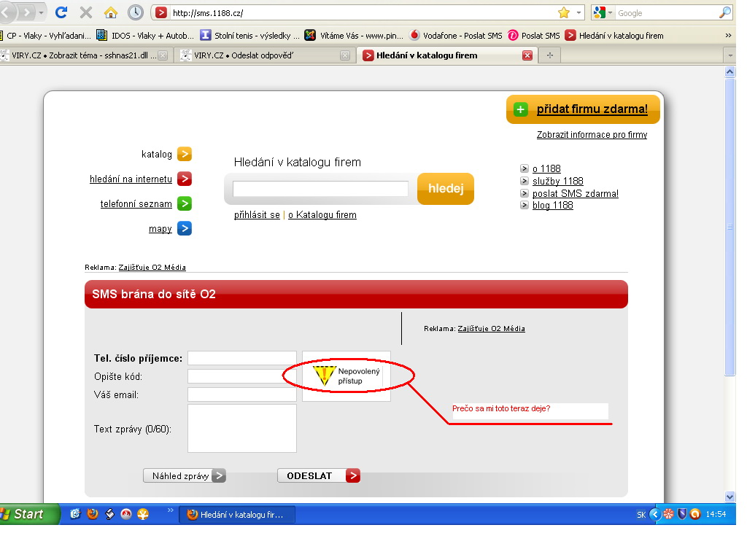747x560 pixels.
Task: Click the stop loading X icon
Action: click(86, 12)
